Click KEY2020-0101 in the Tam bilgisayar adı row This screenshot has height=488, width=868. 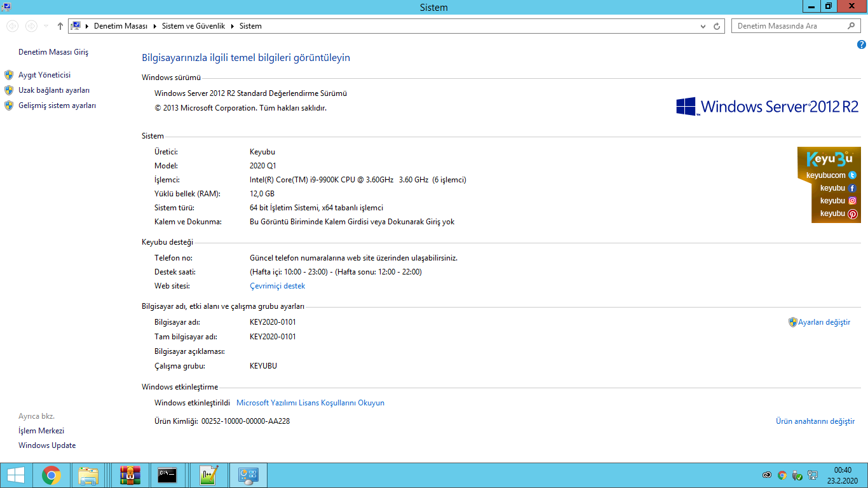point(273,337)
